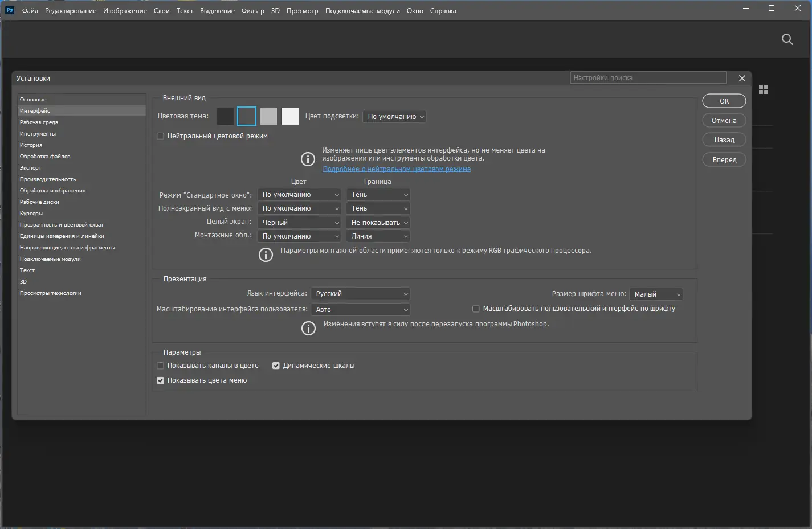
Task: Select Экспорт category
Action: click(81, 168)
